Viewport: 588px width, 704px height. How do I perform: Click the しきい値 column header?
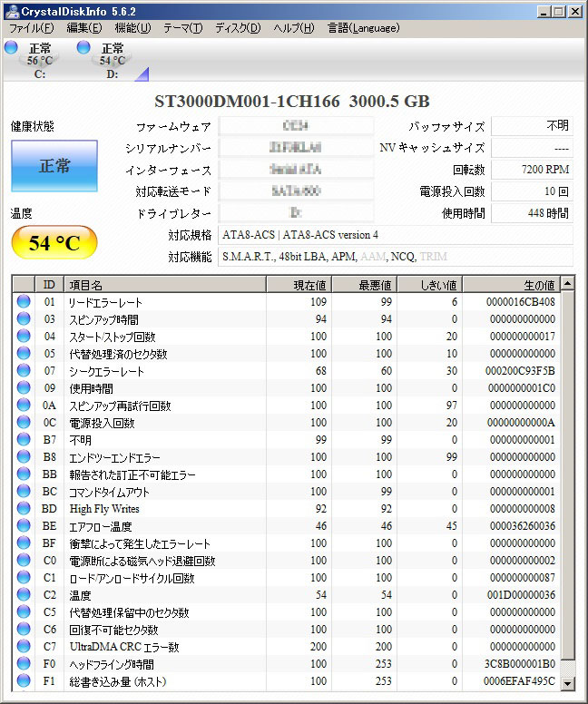point(430,285)
